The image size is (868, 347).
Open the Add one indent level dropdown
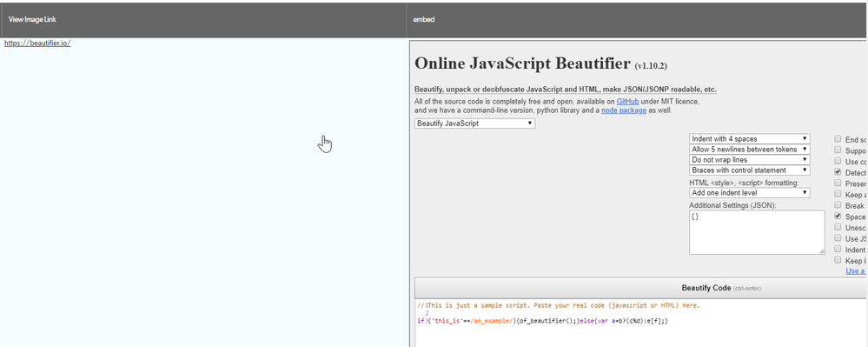tap(750, 193)
